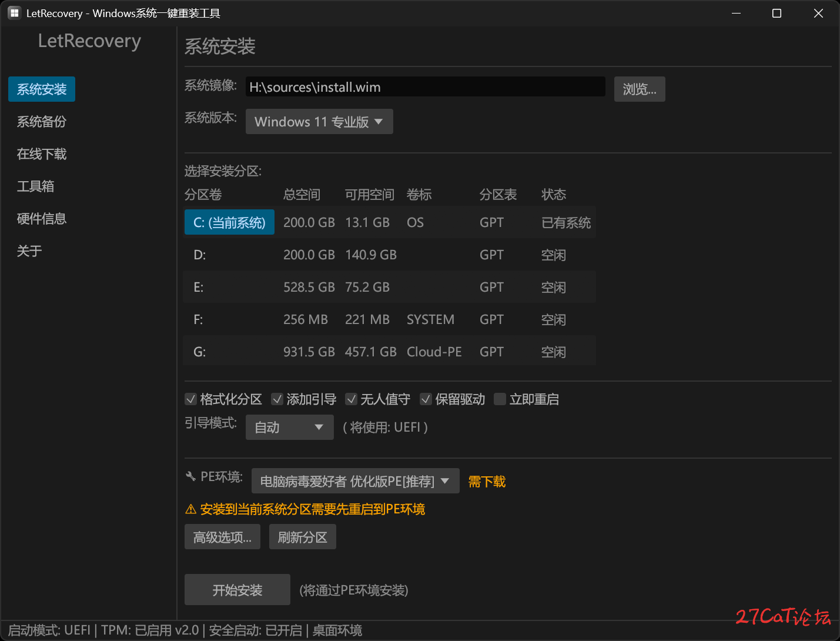840x641 pixels.
Task: Click the warning triangle icon in the notice
Action: click(190, 509)
